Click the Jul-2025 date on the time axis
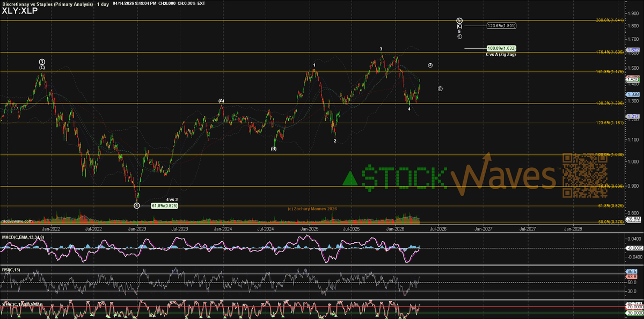Image resolution: width=644 pixels, height=319 pixels. pos(352,228)
